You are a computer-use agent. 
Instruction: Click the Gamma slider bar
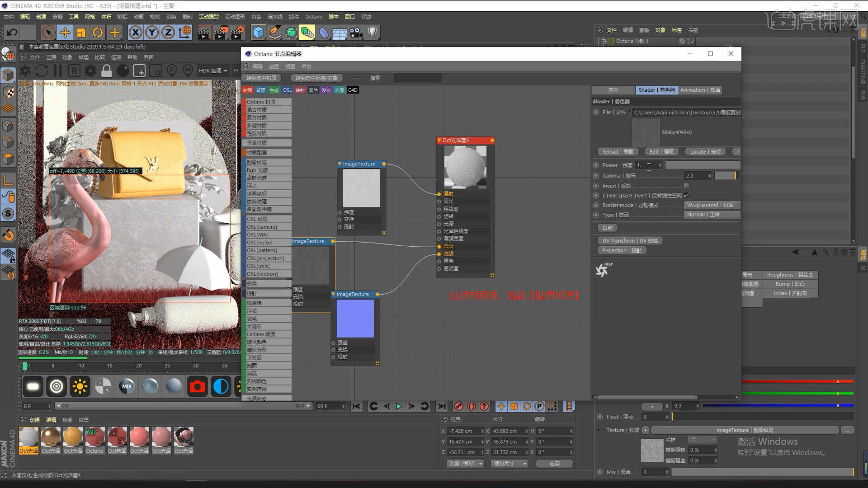725,176
